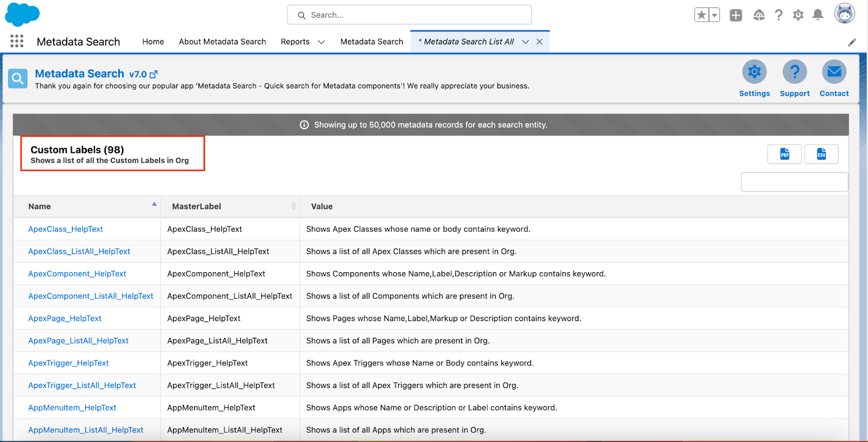The image size is (868, 442).
Task: Open the ApexClass_HelpText link
Action: pyautogui.click(x=66, y=229)
